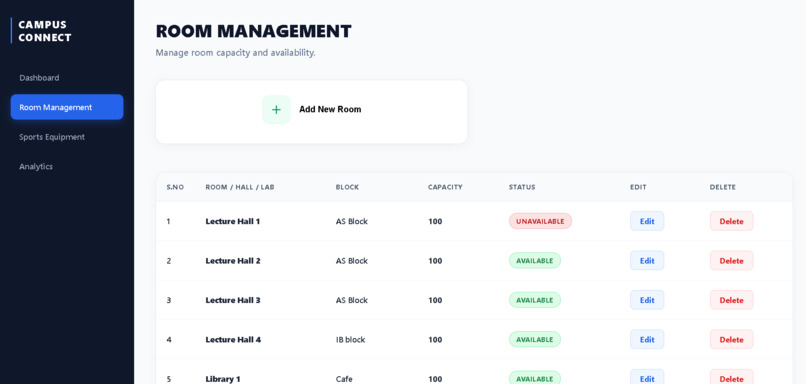Select Room Management in the sidebar

[67, 107]
